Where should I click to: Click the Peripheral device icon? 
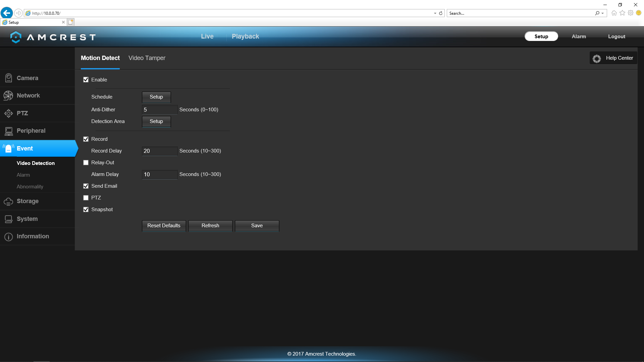9,131
